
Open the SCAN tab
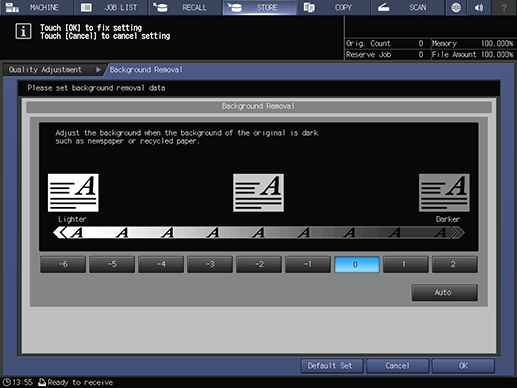[x=408, y=7]
